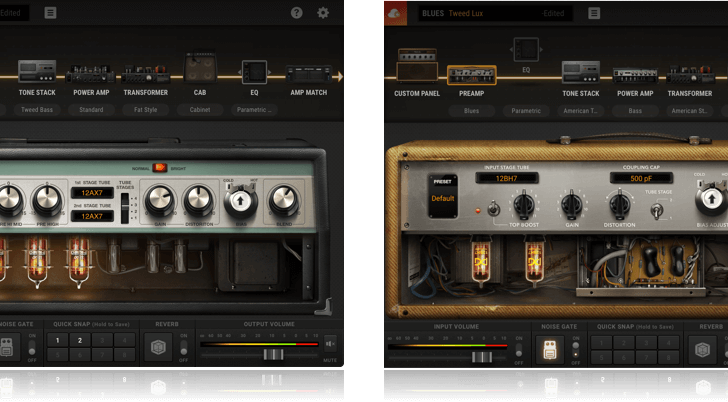Click the glowing noise gate pedal in right window

(x=550, y=350)
